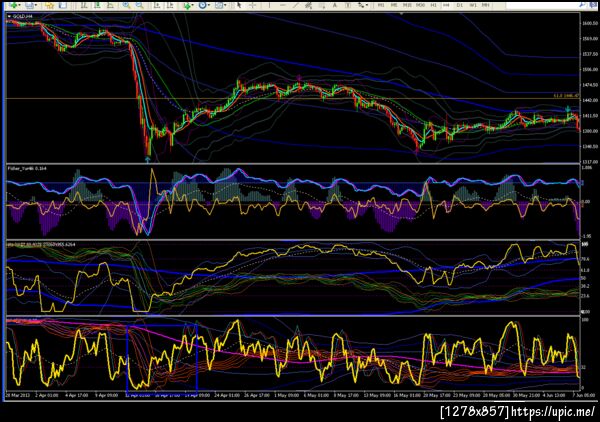Screen dimensions: 600x422
Task: Toggle the Crosshair cursor mode
Action: pos(252,5)
